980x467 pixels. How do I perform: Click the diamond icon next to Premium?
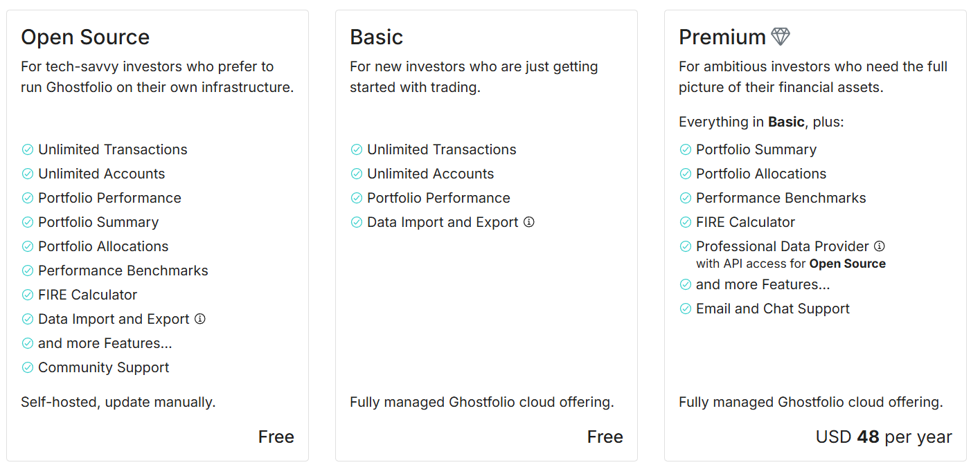click(x=781, y=36)
